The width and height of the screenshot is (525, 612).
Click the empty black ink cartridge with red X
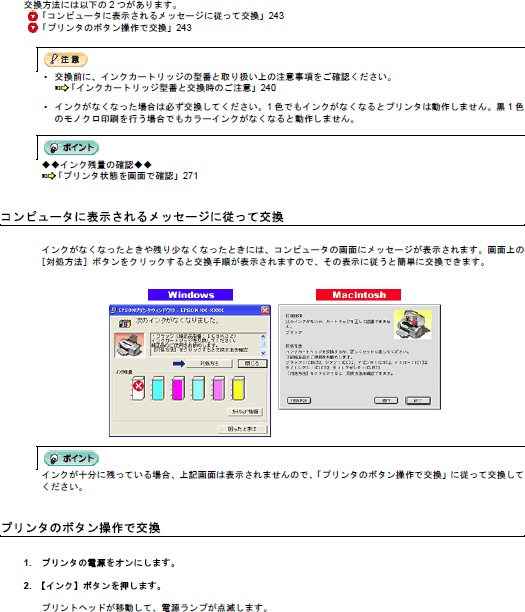click(138, 388)
